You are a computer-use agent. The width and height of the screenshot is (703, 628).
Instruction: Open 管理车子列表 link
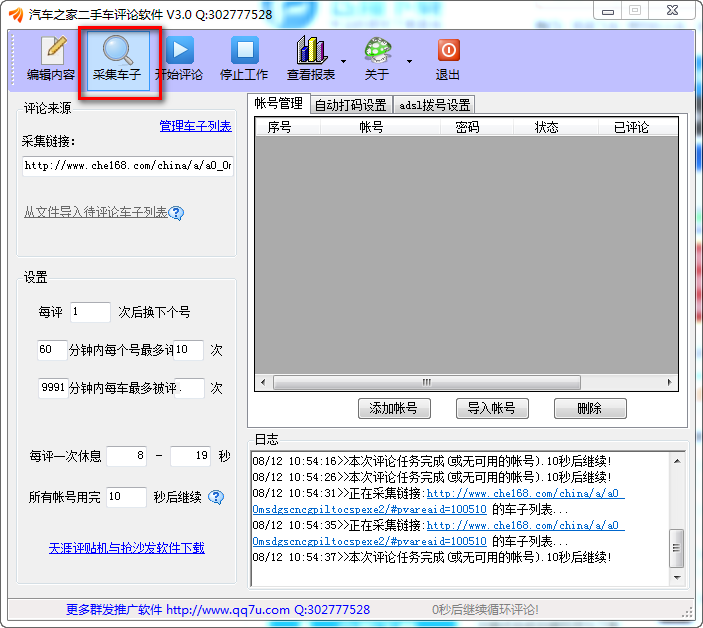click(x=195, y=126)
